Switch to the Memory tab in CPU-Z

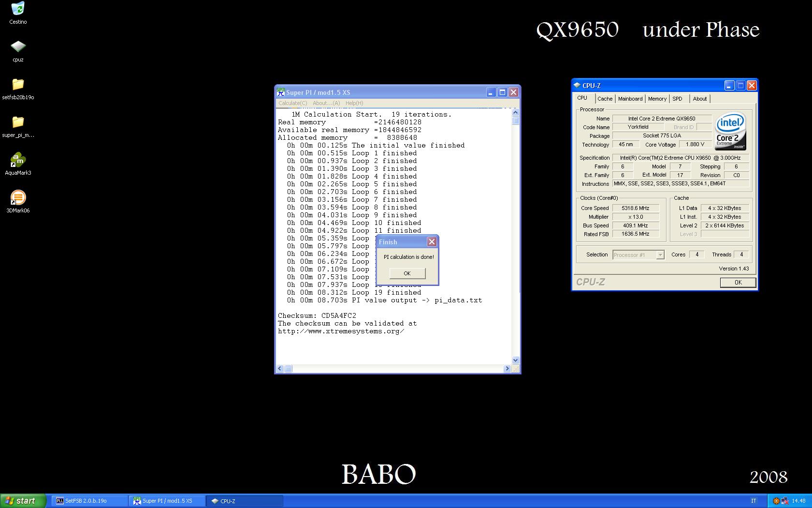(x=657, y=99)
